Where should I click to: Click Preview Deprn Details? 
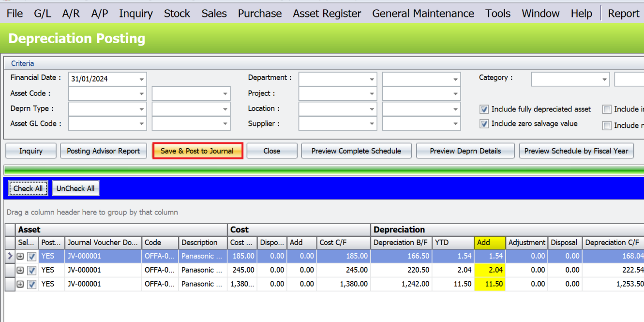coord(465,151)
